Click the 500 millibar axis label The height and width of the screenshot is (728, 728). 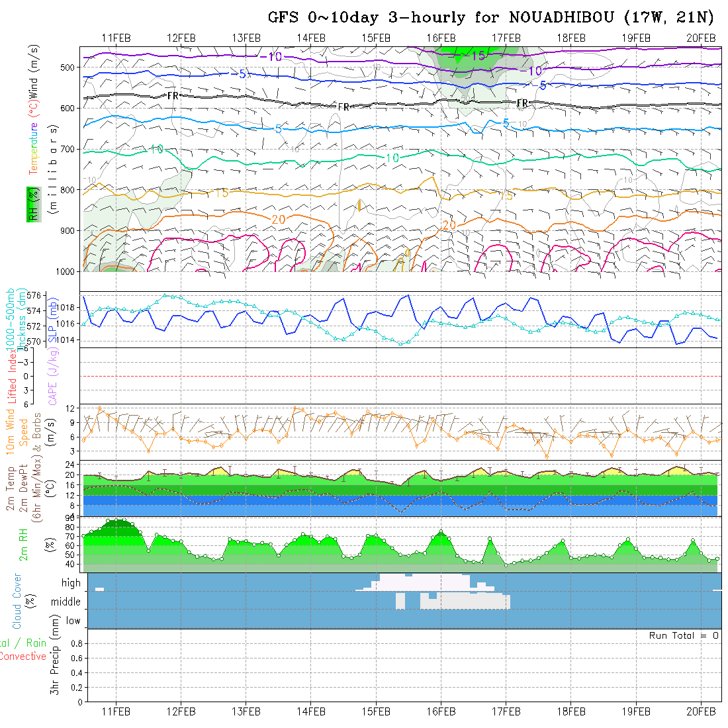tap(69, 67)
